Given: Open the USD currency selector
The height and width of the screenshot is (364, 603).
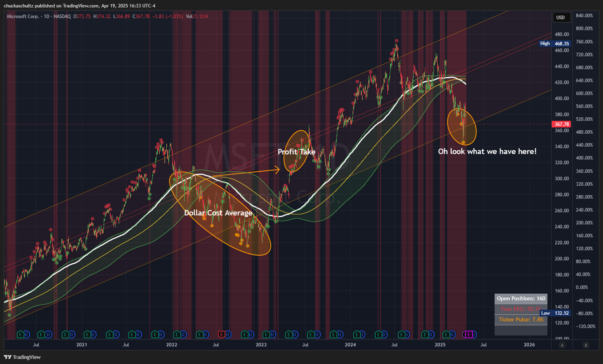Looking at the screenshot, I should coord(561,17).
